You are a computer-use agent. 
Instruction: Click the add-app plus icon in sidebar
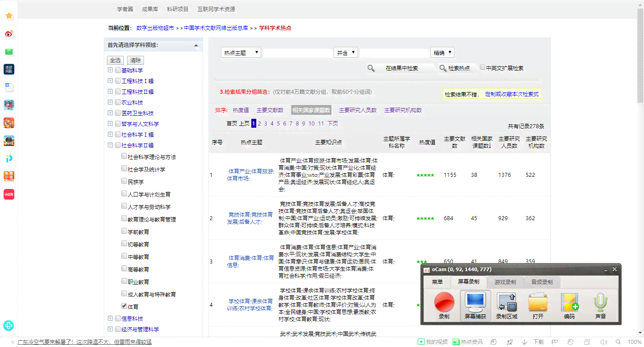[x=8, y=326]
